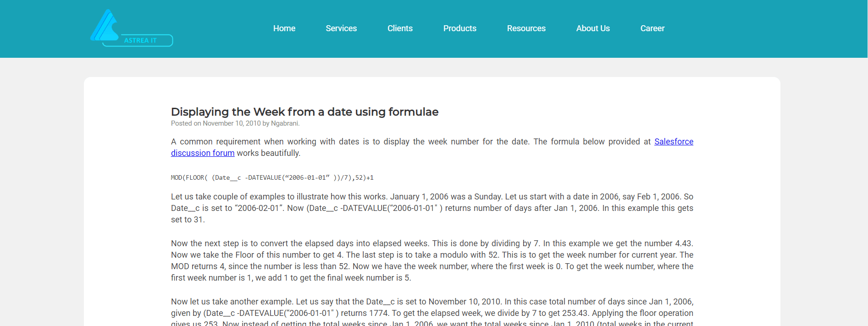Screen dimensions: 868x326
Task: Click the article title about displaying weeks
Action: click(x=304, y=112)
